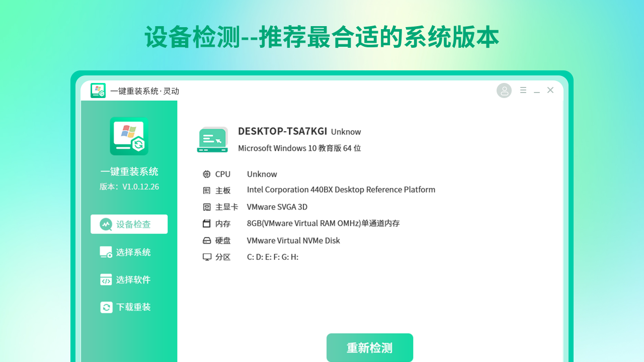The width and height of the screenshot is (644, 362).
Task: Click the app logo in the title bar
Action: [98, 90]
